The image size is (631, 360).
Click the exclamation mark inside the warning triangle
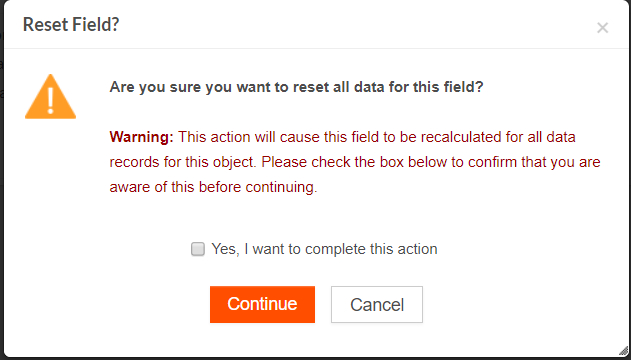tap(50, 101)
